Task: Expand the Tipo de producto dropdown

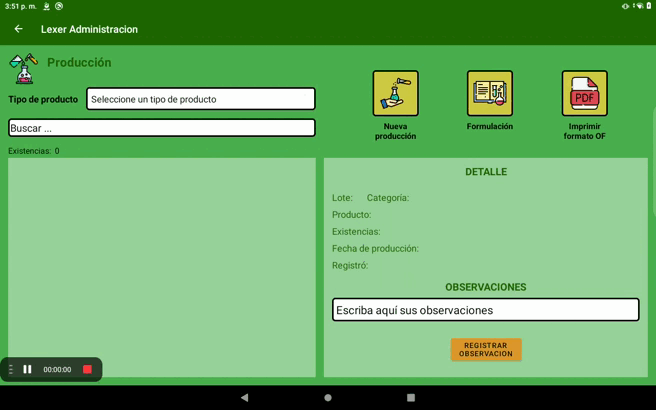Action: [x=200, y=99]
